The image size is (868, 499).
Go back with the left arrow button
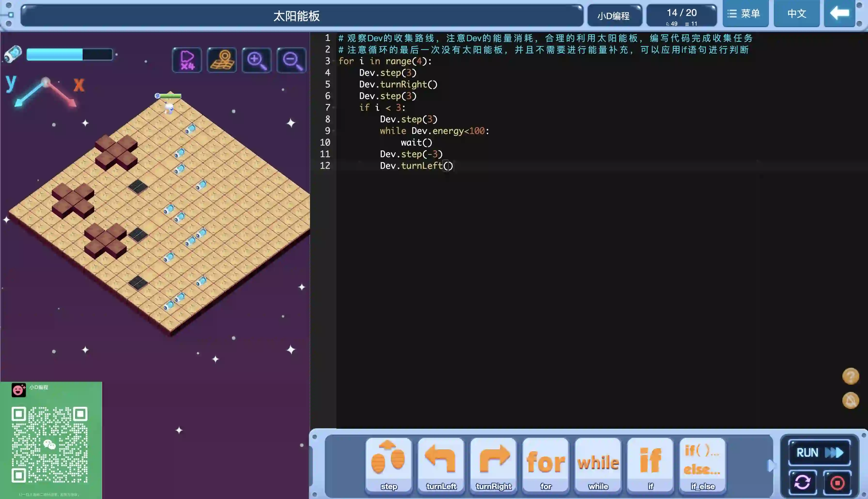tap(840, 14)
